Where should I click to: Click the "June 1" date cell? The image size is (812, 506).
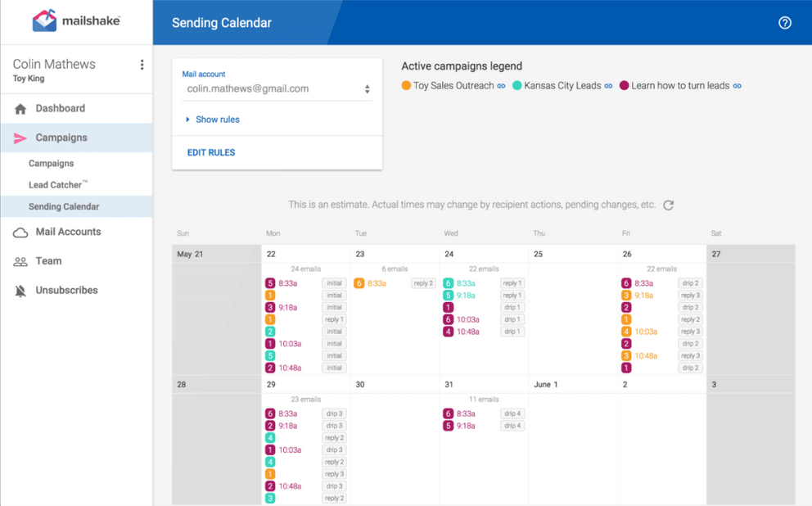click(x=573, y=384)
